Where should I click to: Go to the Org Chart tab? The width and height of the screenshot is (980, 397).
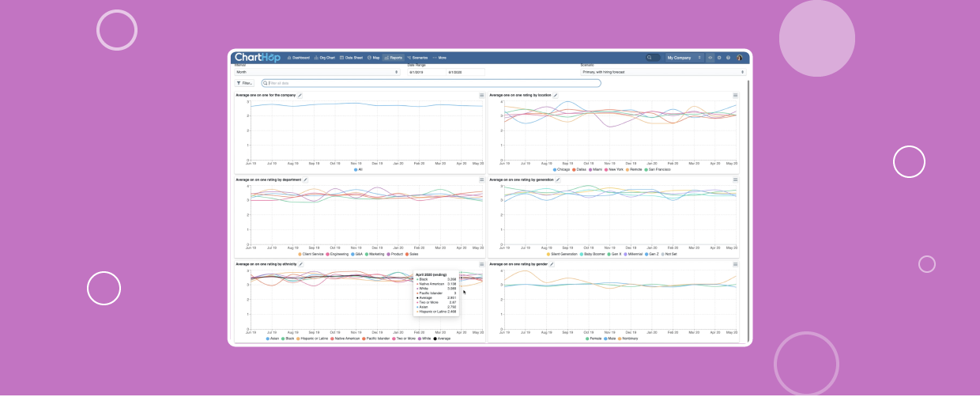pos(325,58)
